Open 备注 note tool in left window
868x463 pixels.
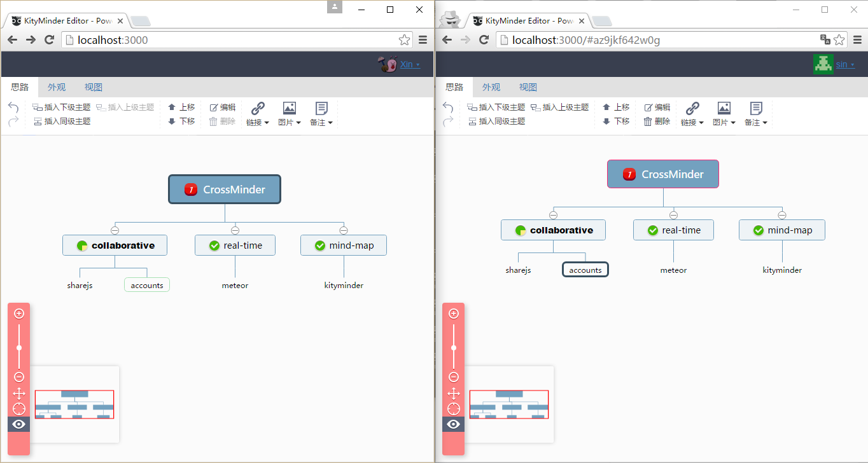(321, 114)
